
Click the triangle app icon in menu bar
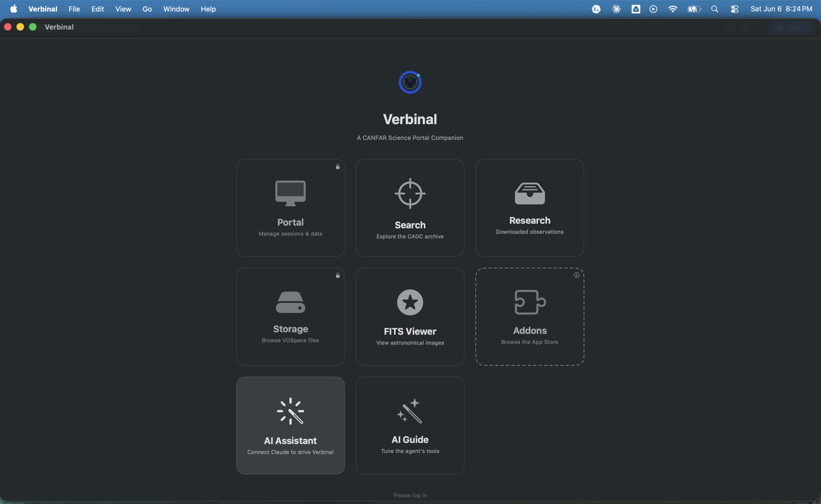pyautogui.click(x=636, y=9)
